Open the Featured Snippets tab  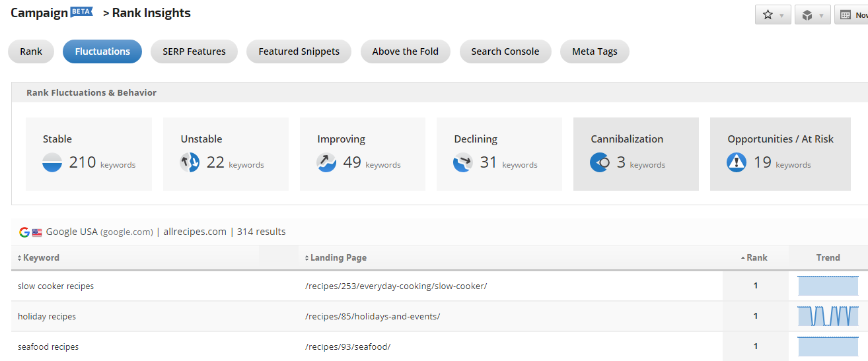pyautogui.click(x=299, y=51)
